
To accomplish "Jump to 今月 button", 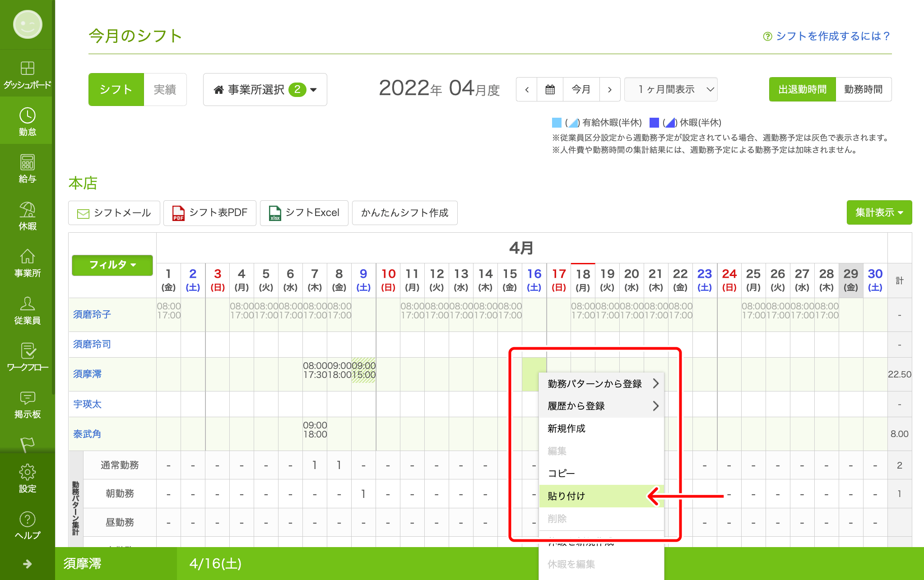I will [x=581, y=89].
